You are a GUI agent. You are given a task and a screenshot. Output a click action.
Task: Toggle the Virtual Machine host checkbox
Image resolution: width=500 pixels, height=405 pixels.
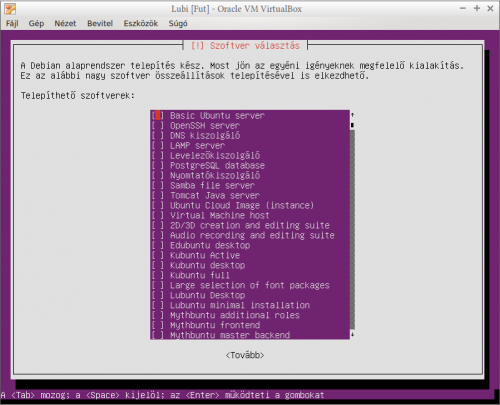(x=158, y=216)
